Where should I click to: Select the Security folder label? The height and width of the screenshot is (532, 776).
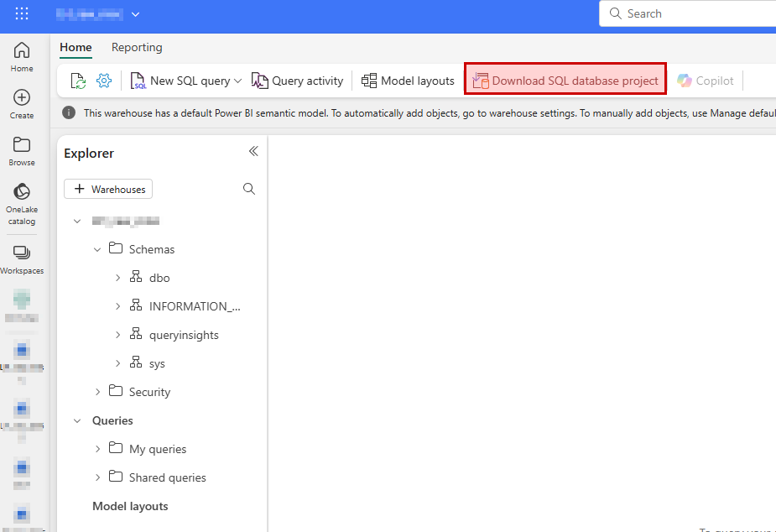[149, 392]
